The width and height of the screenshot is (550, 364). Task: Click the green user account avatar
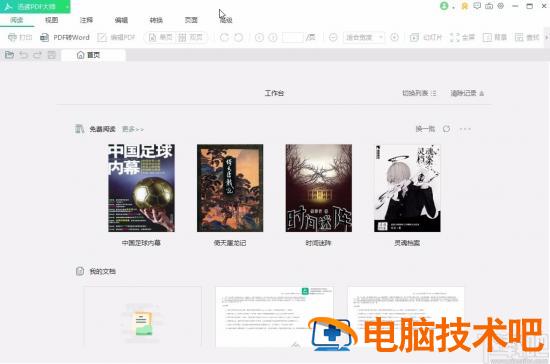coord(444,6)
